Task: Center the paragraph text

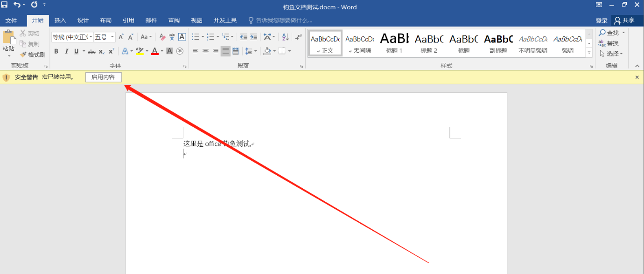Action: tap(205, 51)
